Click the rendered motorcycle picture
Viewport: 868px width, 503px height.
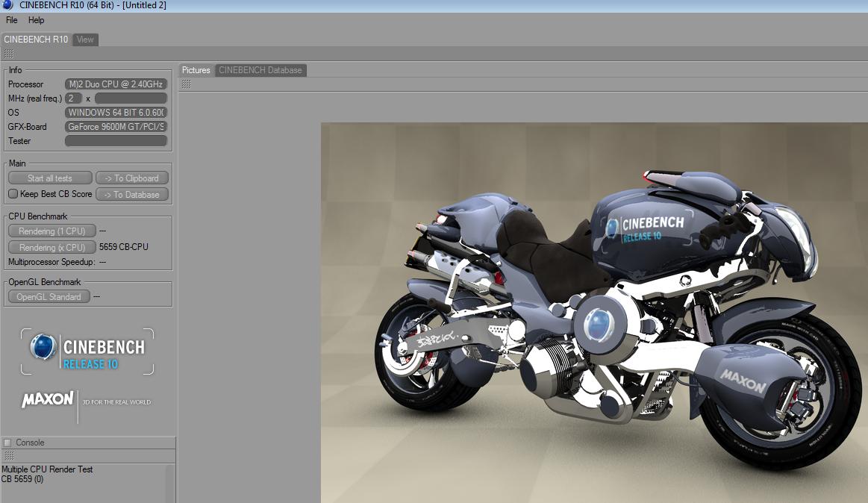pyautogui.click(x=594, y=313)
